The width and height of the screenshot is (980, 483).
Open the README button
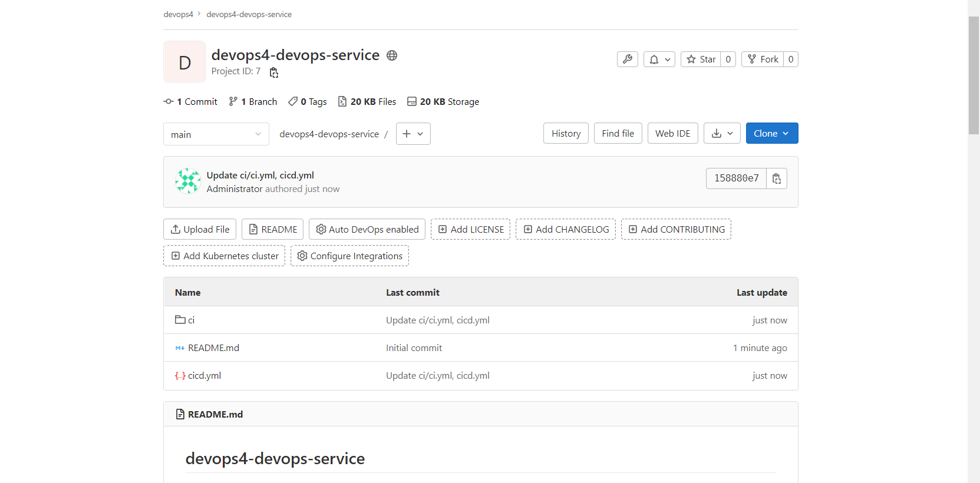(273, 230)
